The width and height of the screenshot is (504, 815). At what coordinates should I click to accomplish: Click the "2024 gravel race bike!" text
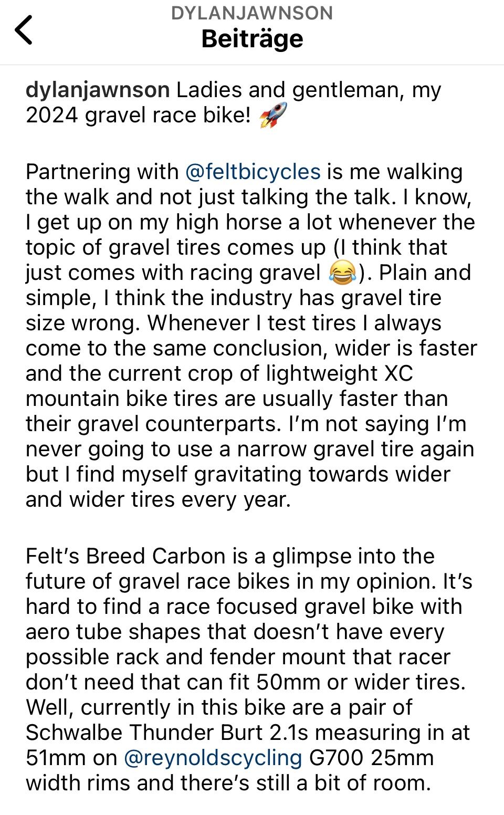coord(139,116)
